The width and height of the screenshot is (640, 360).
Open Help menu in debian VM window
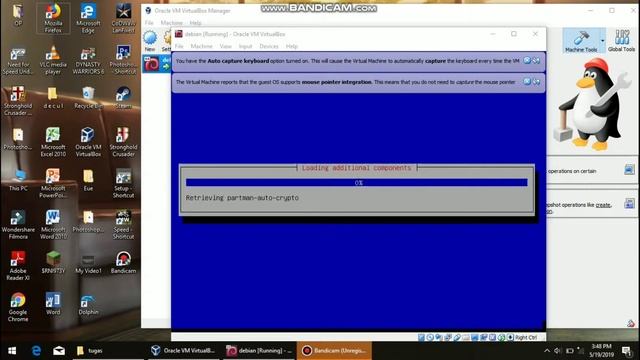click(x=291, y=46)
